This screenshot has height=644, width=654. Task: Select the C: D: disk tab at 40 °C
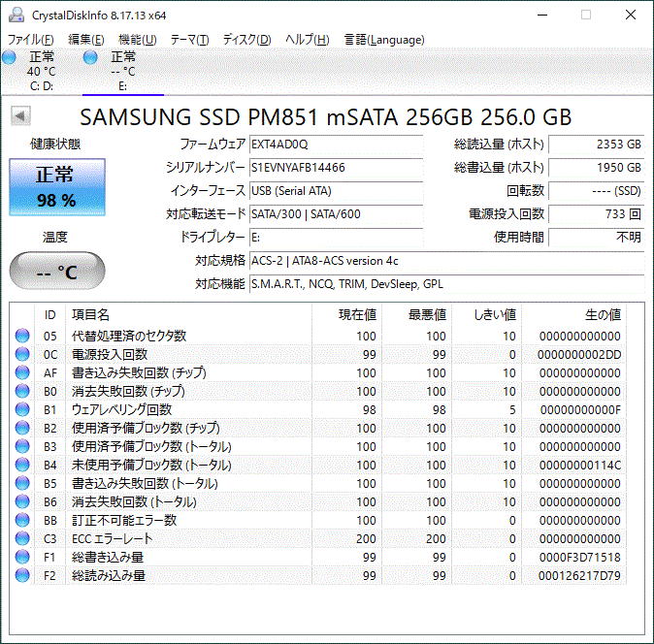click(x=42, y=71)
